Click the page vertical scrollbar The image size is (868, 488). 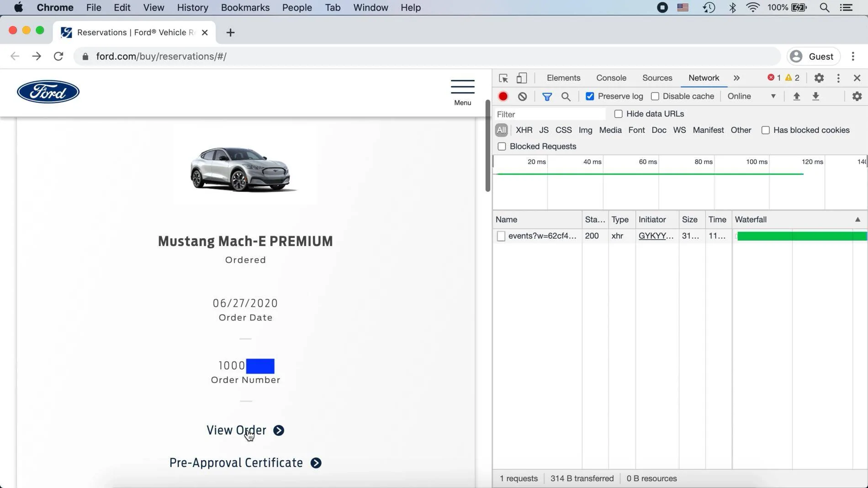(487, 146)
